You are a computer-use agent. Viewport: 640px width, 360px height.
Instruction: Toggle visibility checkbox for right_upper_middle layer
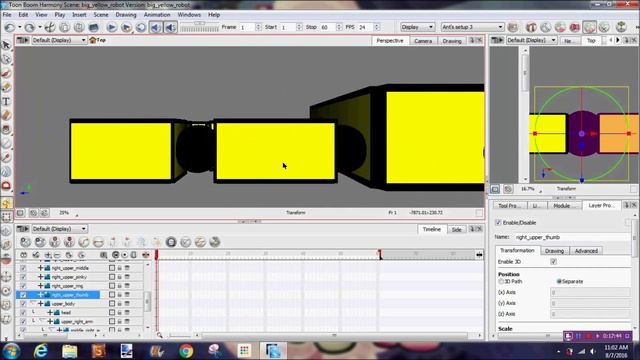[23, 268]
